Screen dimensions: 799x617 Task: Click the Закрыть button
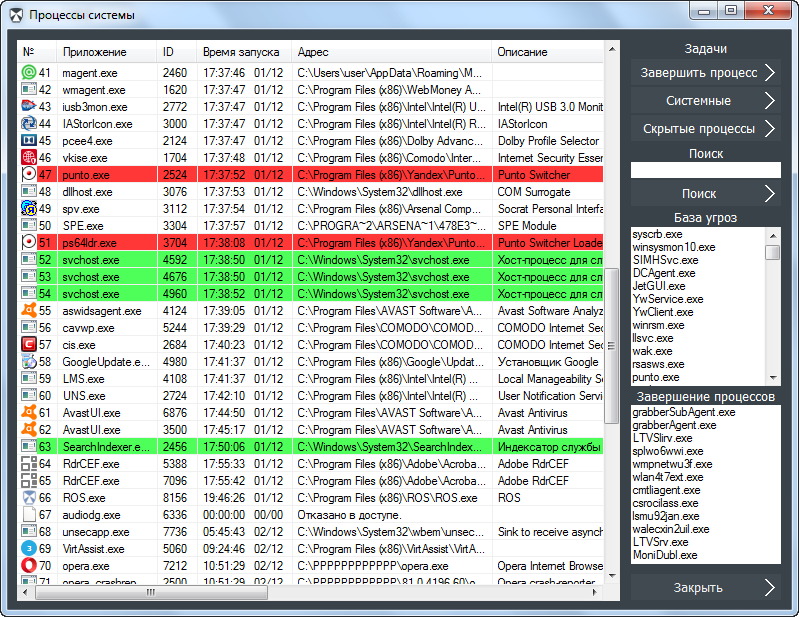click(705, 587)
